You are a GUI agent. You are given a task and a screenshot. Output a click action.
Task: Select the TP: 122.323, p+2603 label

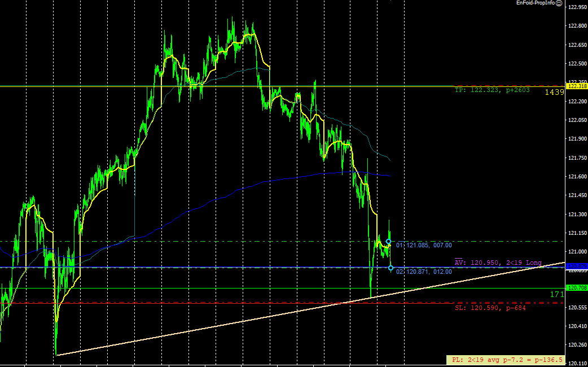tap(492, 90)
